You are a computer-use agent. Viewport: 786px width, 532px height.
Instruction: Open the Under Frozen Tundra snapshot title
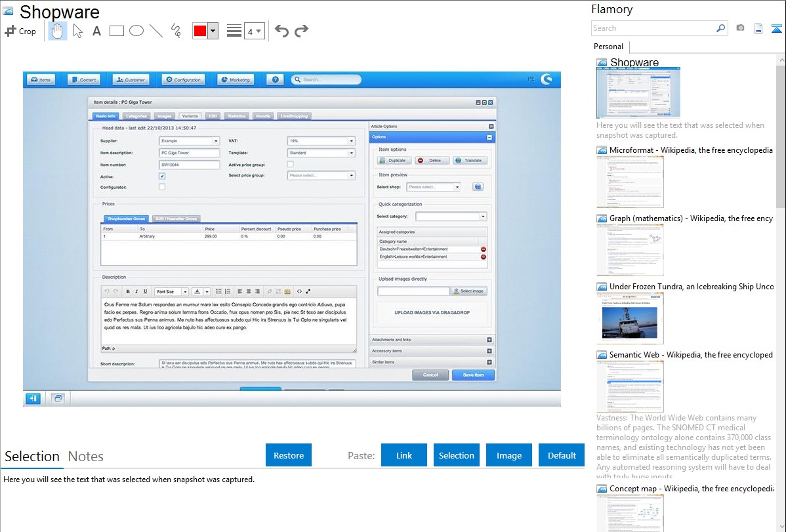(x=692, y=286)
